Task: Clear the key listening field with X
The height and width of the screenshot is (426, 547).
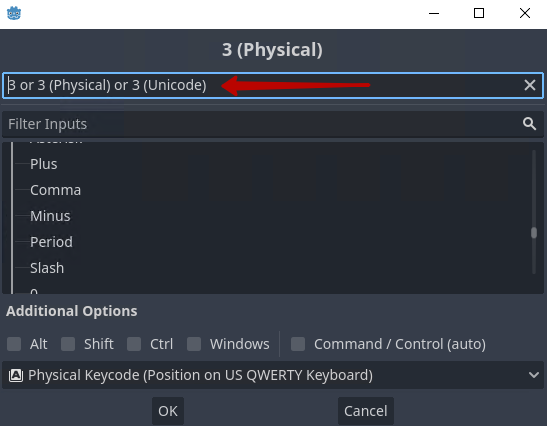Action: (530, 85)
